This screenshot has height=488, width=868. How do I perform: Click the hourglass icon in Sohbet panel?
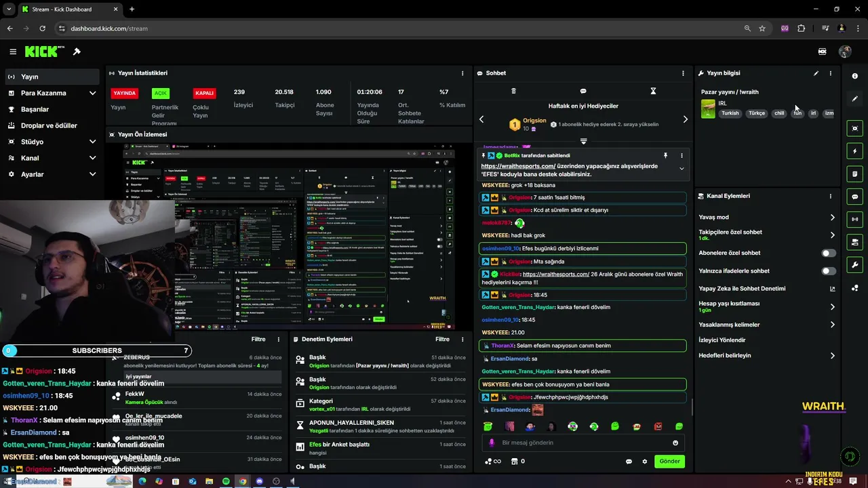[x=653, y=91]
